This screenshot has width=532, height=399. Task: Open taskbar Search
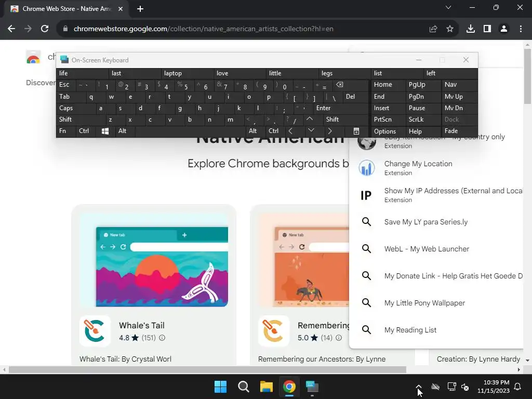(x=244, y=387)
